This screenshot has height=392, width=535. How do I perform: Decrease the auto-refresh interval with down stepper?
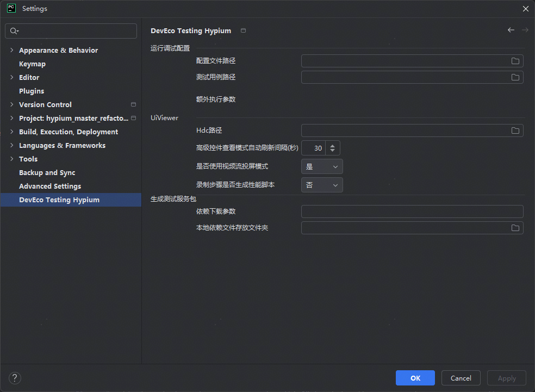click(333, 151)
